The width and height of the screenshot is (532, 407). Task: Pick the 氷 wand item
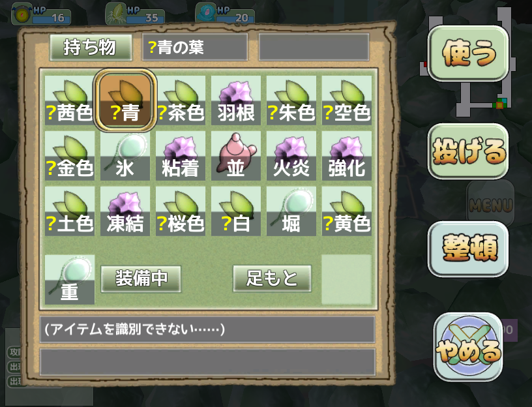pyautogui.click(x=125, y=155)
